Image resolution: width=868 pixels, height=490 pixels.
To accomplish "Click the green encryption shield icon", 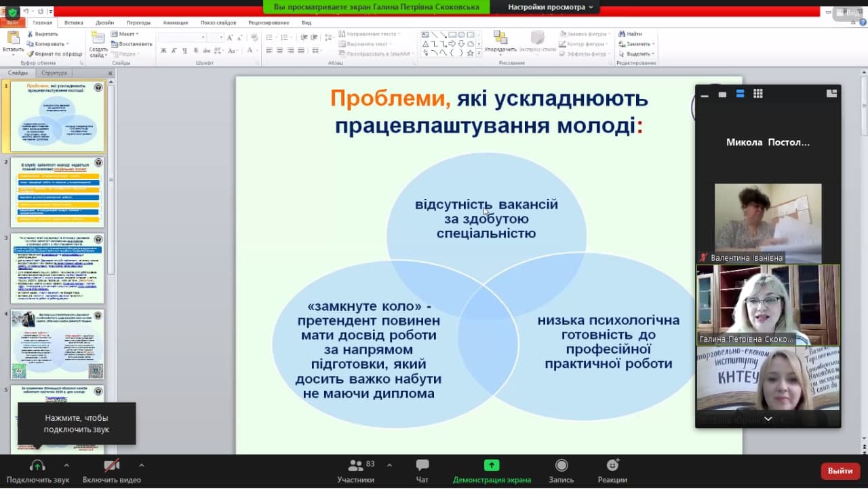I will point(12,12).
